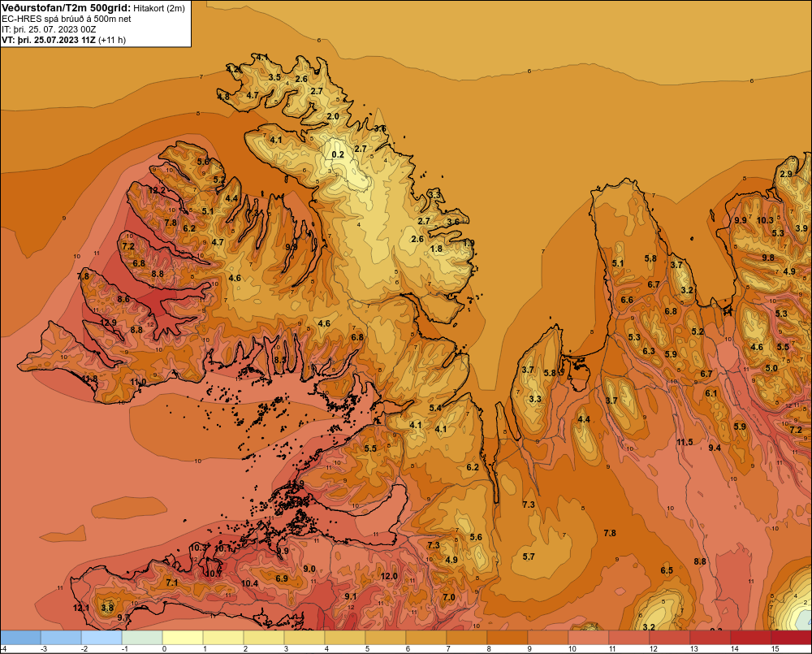Click the 10.4 temperature value
Viewport: 812px width, 654px height.
249,583
